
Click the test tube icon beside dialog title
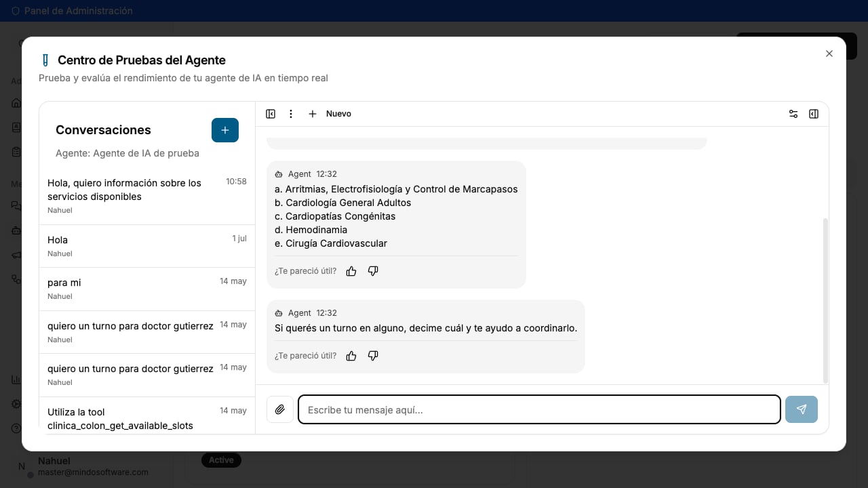click(x=45, y=60)
